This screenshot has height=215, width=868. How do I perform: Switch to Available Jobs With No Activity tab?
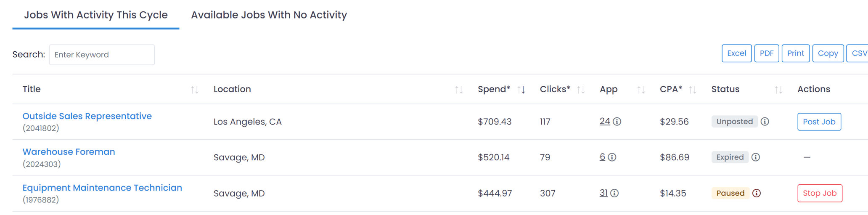click(x=269, y=15)
